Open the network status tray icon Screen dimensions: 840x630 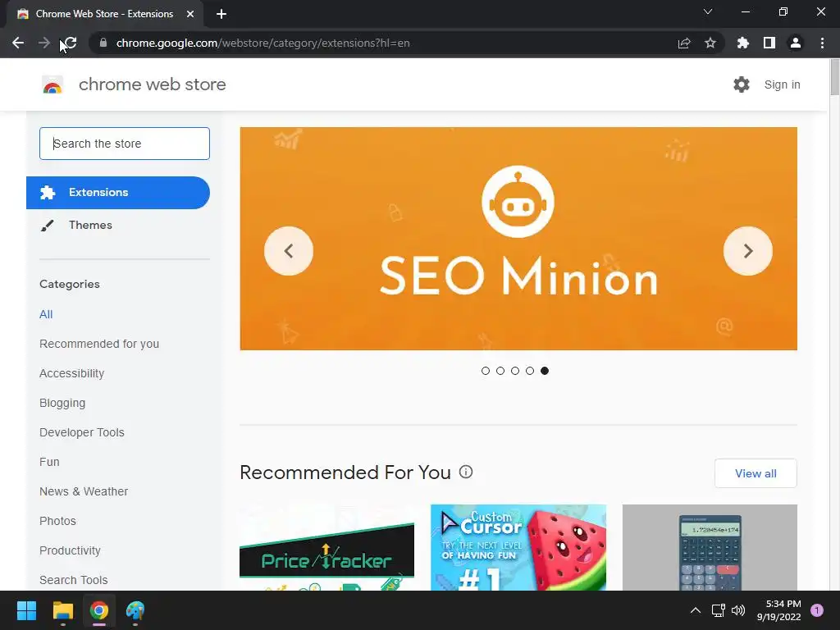point(719,610)
